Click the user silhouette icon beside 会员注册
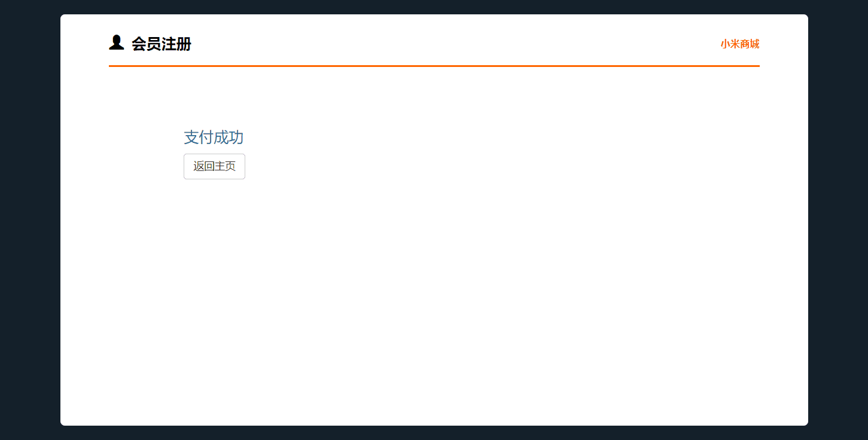868x440 pixels. pyautogui.click(x=116, y=42)
